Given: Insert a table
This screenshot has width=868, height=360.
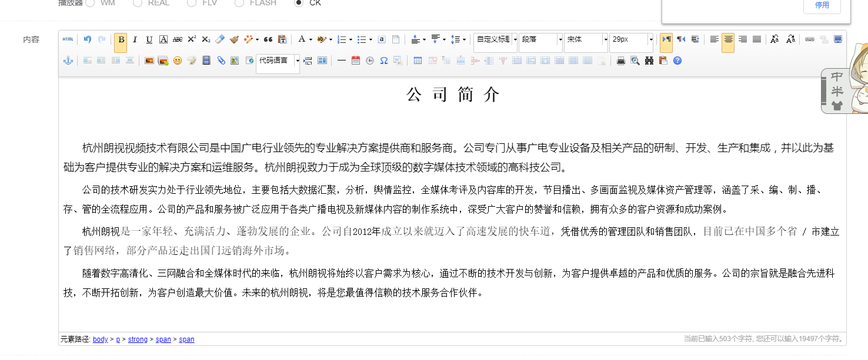Looking at the screenshot, I should pyautogui.click(x=418, y=60).
